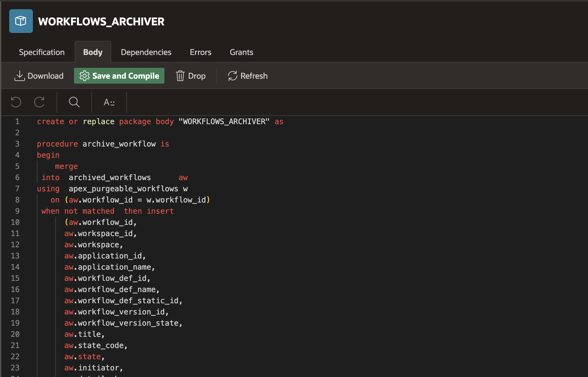The height and width of the screenshot is (377, 588).
Task: Click the Drop trash can icon
Action: pyautogui.click(x=180, y=76)
